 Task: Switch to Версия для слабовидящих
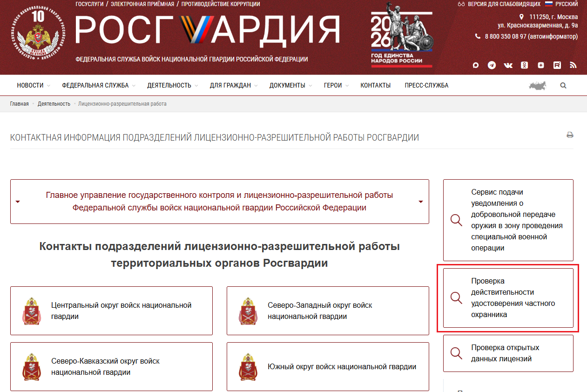(x=504, y=4)
